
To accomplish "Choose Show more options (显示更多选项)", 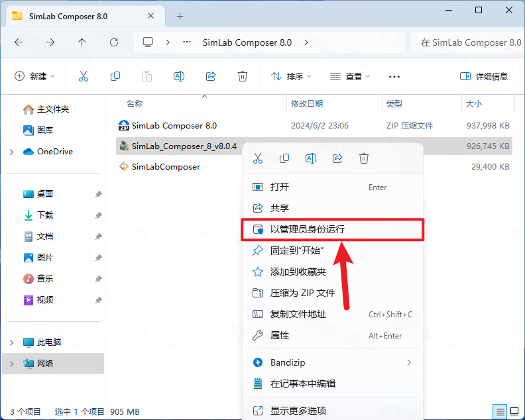I will tap(333, 411).
